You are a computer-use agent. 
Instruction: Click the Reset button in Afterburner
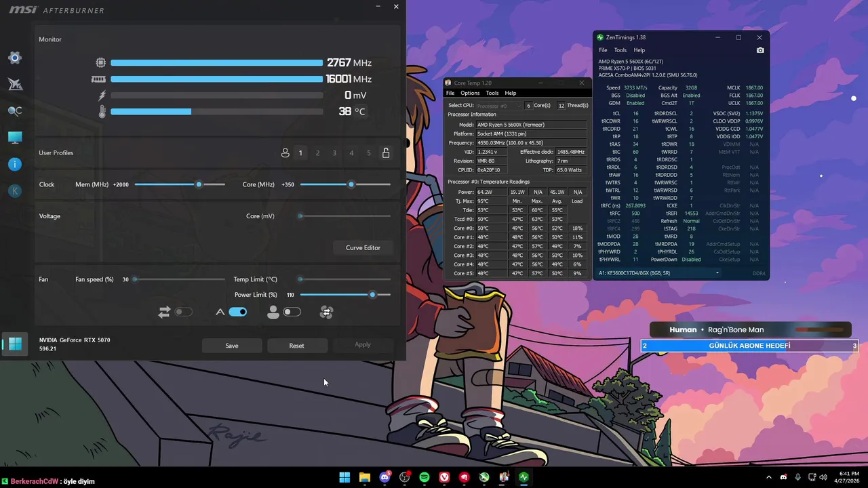pos(297,346)
